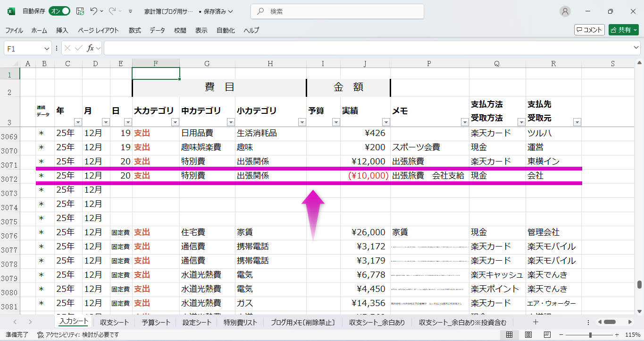Viewport: 644px width, 341px height.
Task: Add a new sheet with plus icon
Action: pyautogui.click(x=535, y=322)
